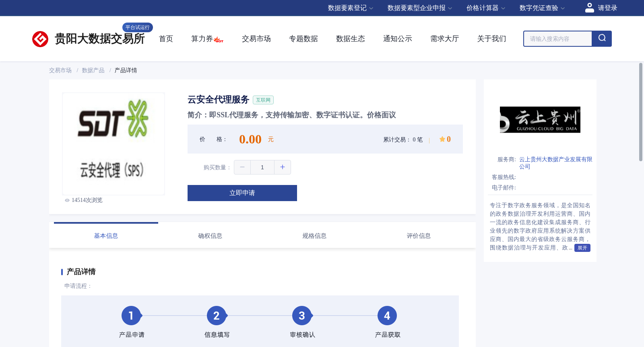The width and height of the screenshot is (644, 347).
Task: Click 数据产品 breadcrumb link
Action: (93, 70)
